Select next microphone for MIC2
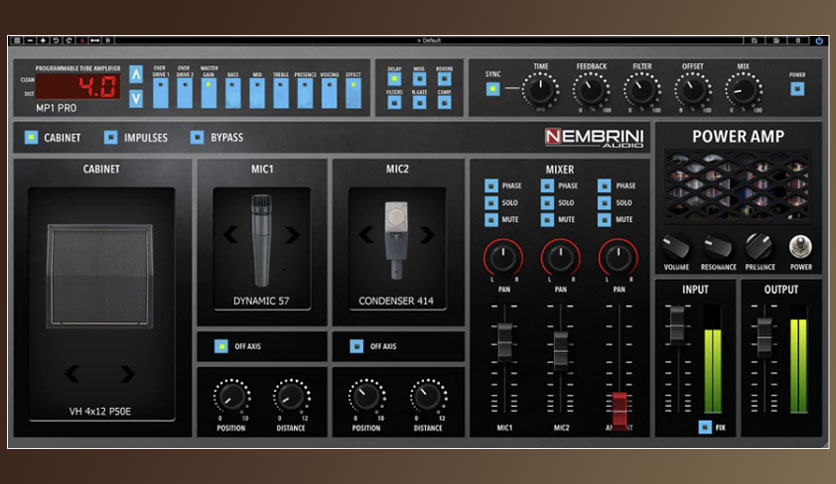The height and width of the screenshot is (484, 836). coord(427,235)
